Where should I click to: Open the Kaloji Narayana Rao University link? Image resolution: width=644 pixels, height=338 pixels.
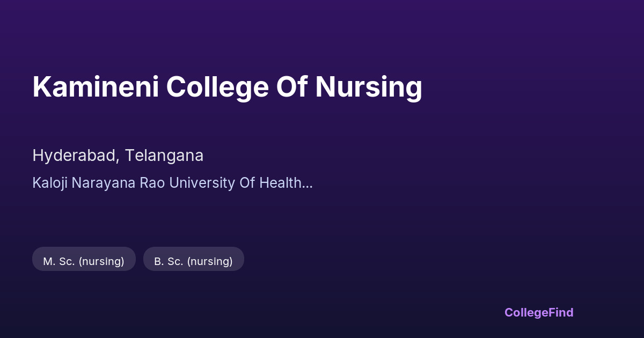coord(172,183)
